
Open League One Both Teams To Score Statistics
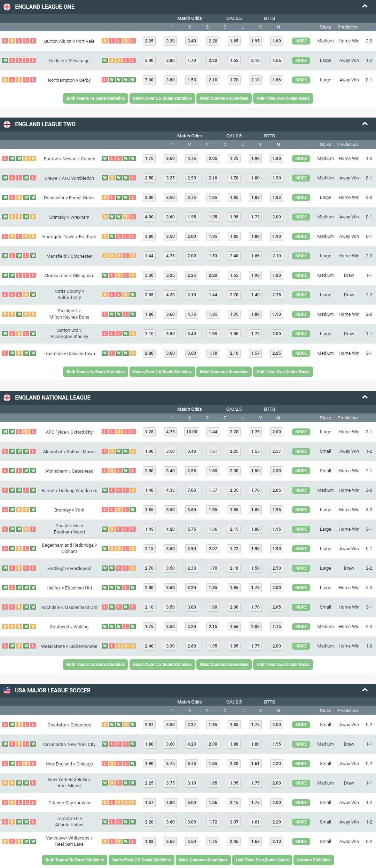95,98
